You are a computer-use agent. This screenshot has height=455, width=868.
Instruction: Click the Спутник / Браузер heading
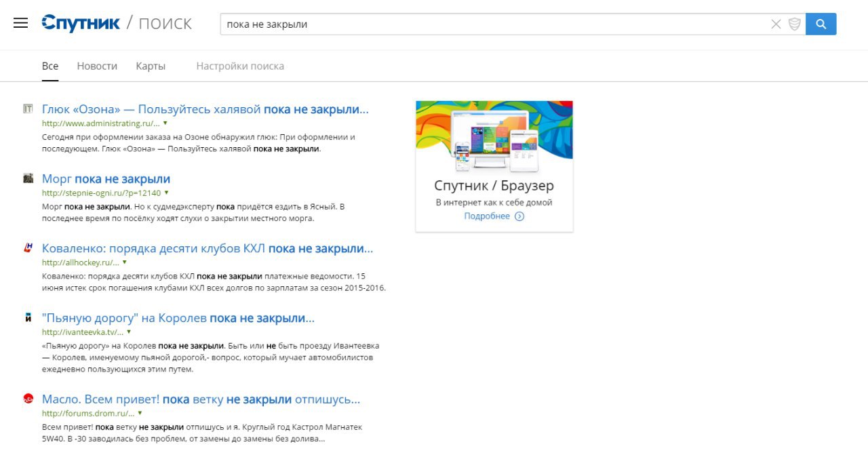(x=494, y=186)
